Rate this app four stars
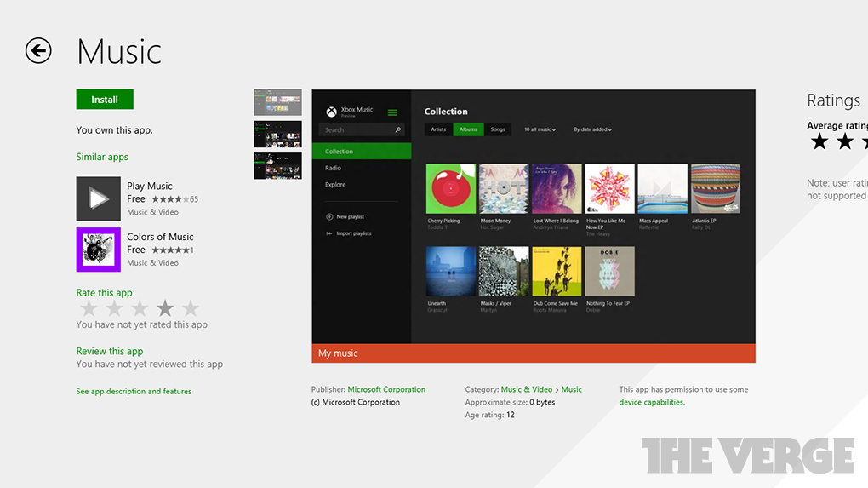868x488 pixels. coord(165,308)
